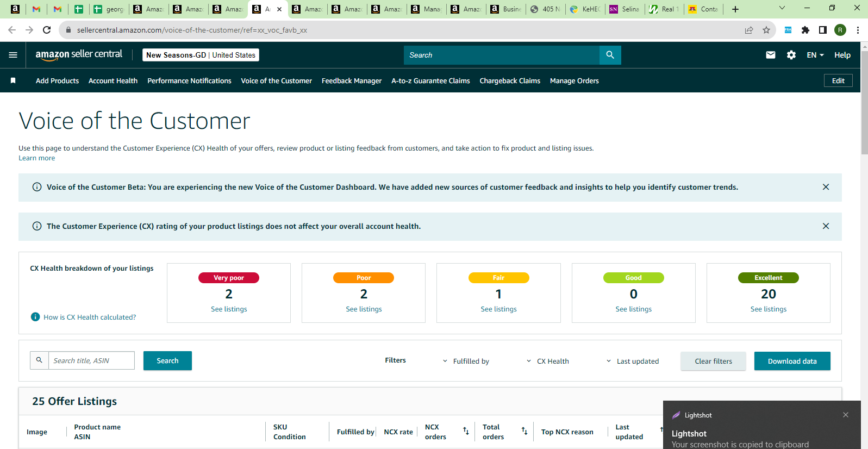Reload the page in the browser

click(x=47, y=30)
